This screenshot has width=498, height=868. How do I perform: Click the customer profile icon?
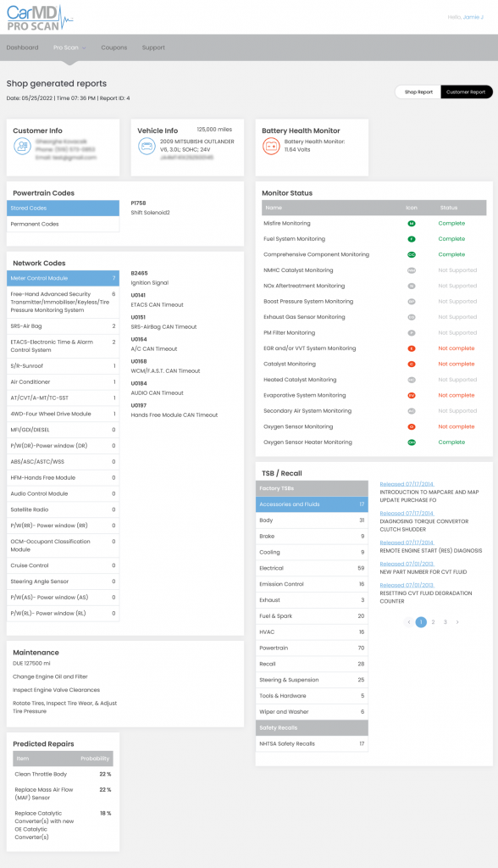pyautogui.click(x=22, y=147)
